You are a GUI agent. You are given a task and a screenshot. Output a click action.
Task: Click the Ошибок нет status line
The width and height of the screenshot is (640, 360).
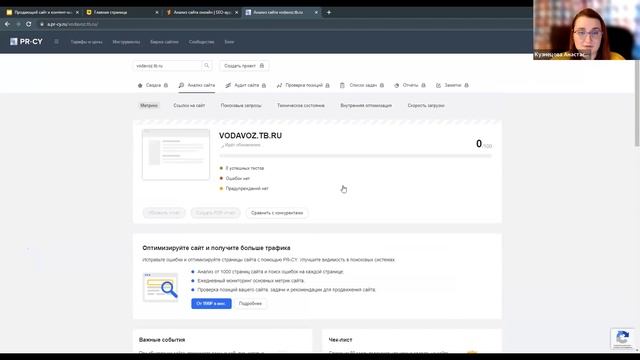coord(235,178)
